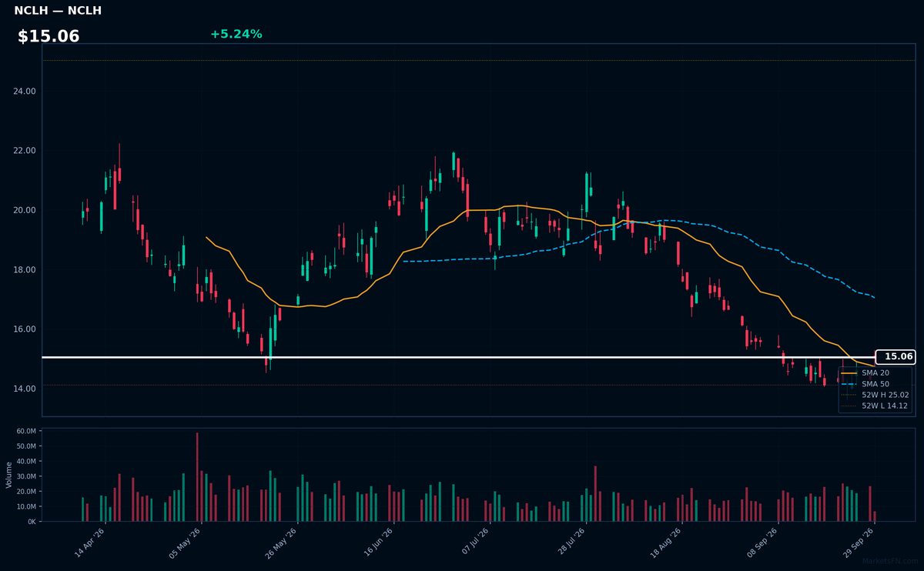Click the 08 Sep '26 date label
This screenshot has width=924, height=571.
coord(763,542)
